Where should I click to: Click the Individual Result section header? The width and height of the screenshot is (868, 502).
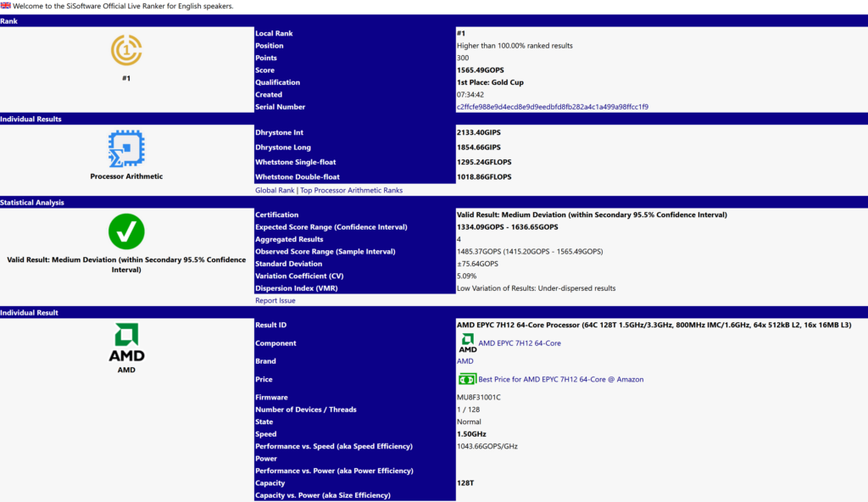tap(434, 313)
